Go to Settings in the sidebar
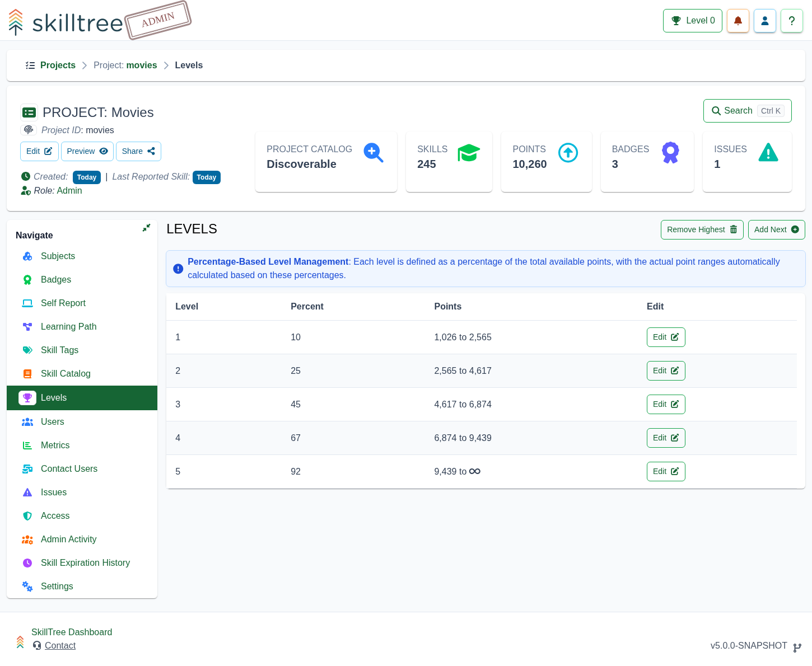 point(82,587)
